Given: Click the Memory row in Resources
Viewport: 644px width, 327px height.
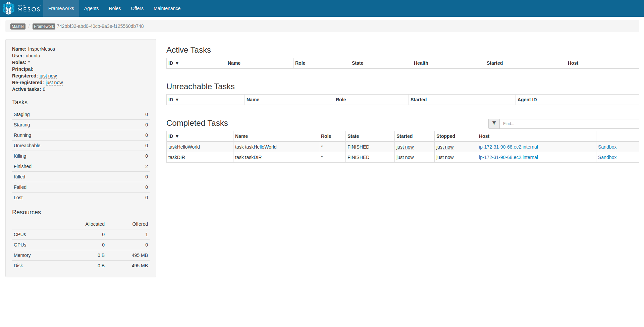Looking at the screenshot, I should click(x=81, y=255).
